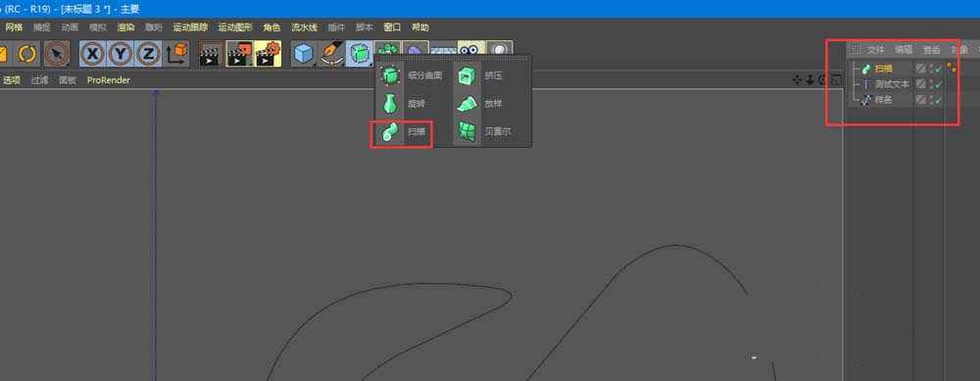The width and height of the screenshot is (980, 381).
Task: Open the 动画 menu
Action: pos(70,27)
